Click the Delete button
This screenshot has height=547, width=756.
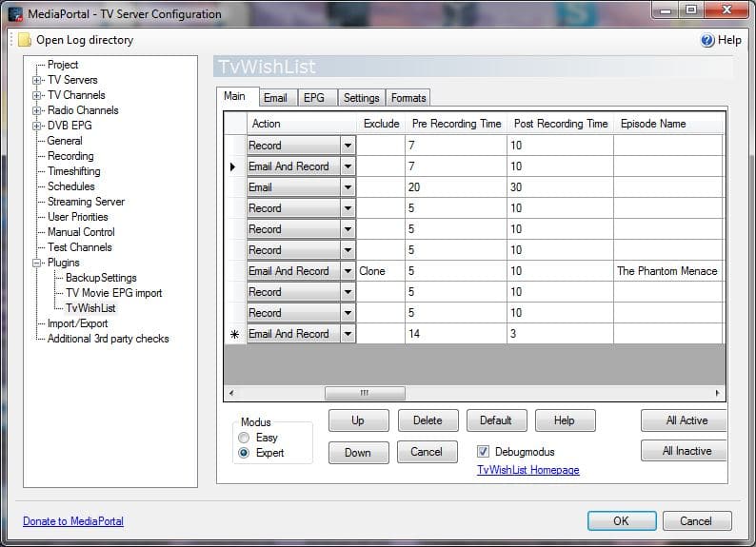point(428,420)
